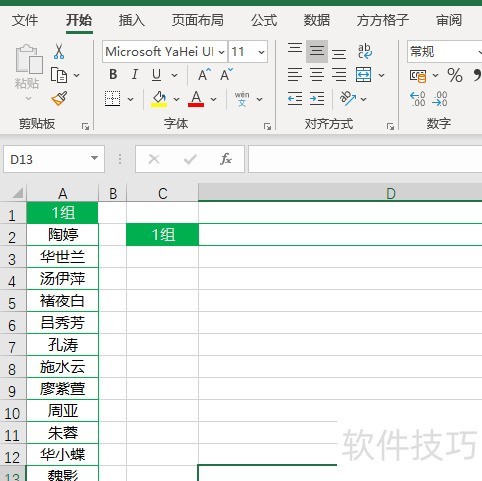
Task: Align text right
Action: 339,75
